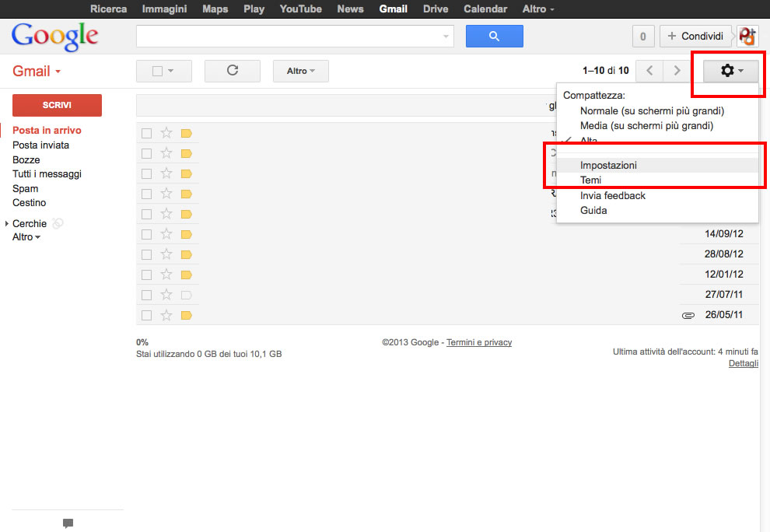Open the Altro toolbar dropdown

300,71
